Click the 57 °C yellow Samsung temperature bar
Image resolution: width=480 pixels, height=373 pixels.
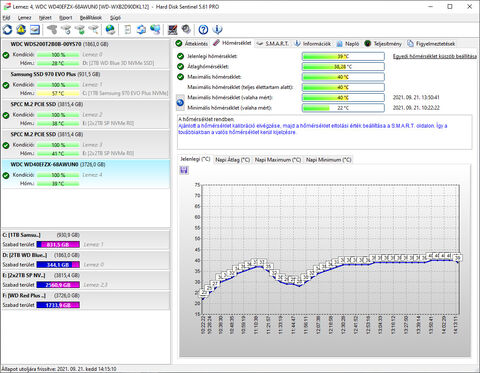coord(58,93)
